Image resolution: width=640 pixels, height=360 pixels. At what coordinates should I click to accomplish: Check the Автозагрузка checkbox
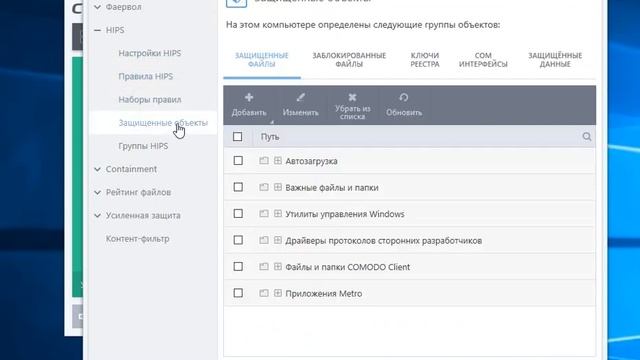coord(238,161)
